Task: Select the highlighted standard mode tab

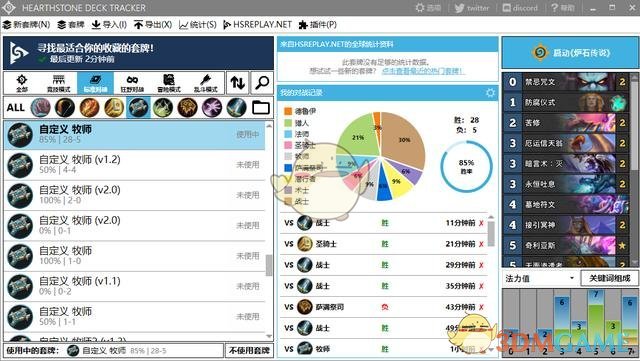Action: point(96,83)
